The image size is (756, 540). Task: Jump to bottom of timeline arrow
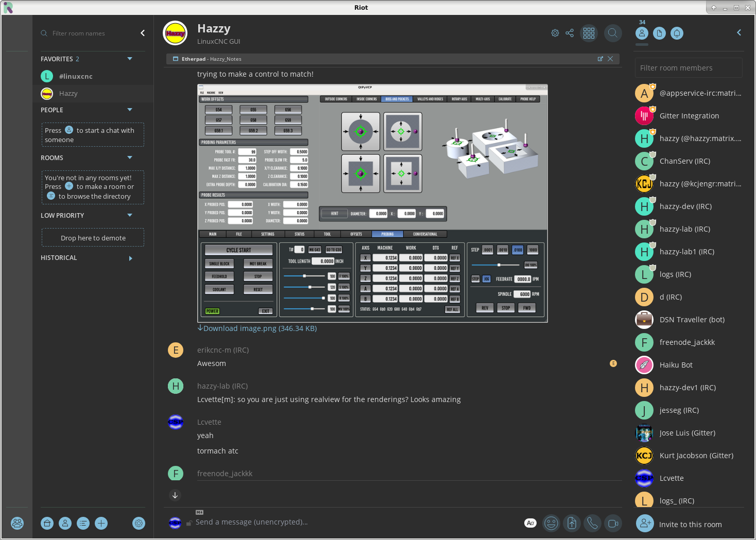175,495
